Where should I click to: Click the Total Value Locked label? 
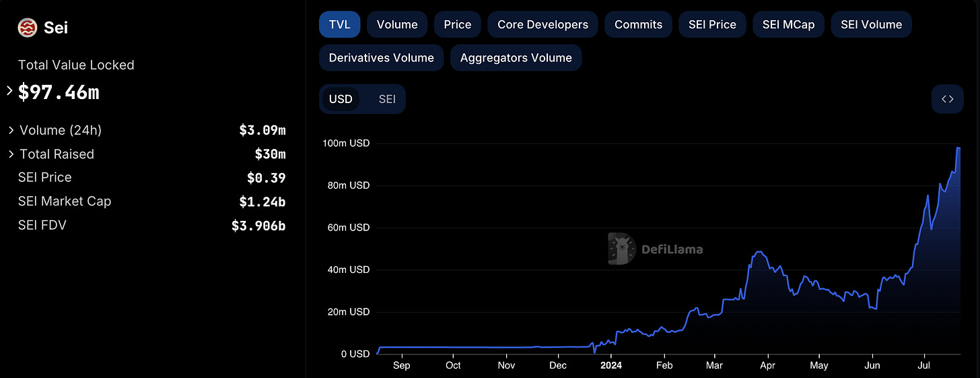76,65
